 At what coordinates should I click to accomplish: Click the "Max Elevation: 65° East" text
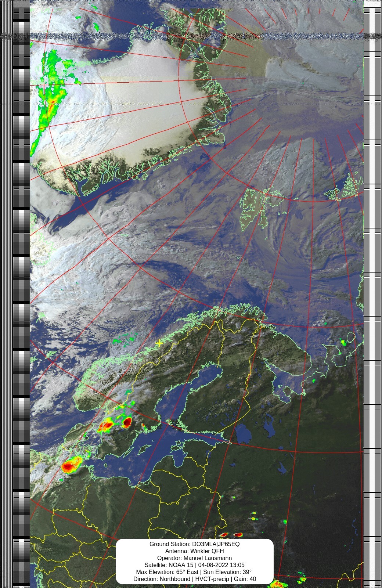167,572
